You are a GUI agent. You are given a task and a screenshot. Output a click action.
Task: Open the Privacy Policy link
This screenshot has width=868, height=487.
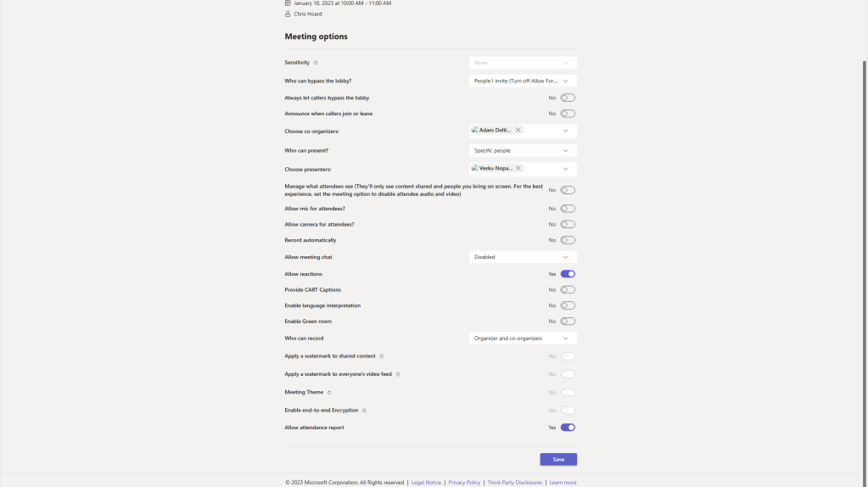[x=464, y=483]
